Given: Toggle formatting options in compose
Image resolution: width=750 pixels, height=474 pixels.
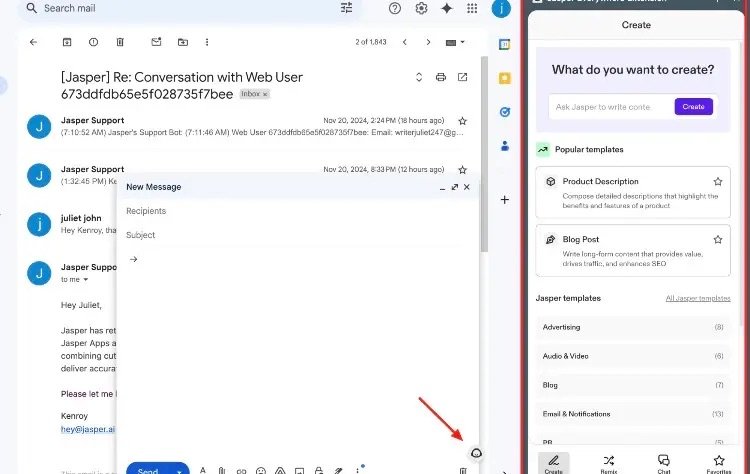Looking at the screenshot, I should coord(203,470).
